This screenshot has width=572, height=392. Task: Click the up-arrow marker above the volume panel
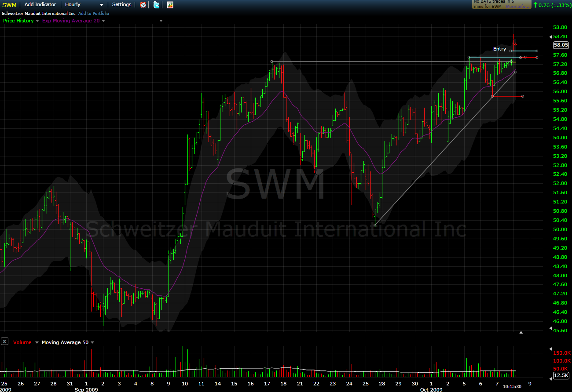521,333
